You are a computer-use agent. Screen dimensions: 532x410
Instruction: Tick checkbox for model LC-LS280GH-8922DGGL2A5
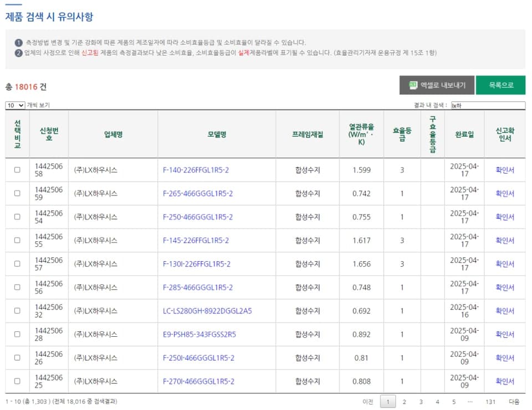click(17, 311)
